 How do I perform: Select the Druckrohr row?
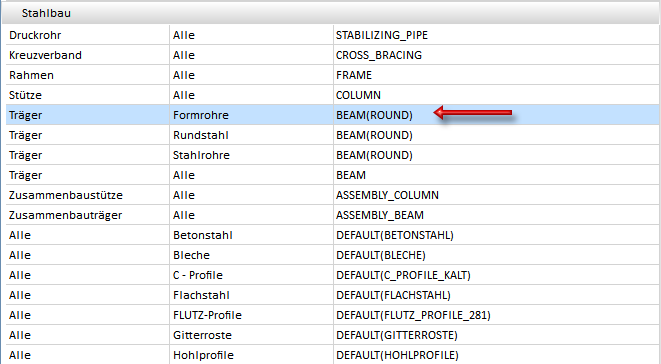tap(333, 35)
